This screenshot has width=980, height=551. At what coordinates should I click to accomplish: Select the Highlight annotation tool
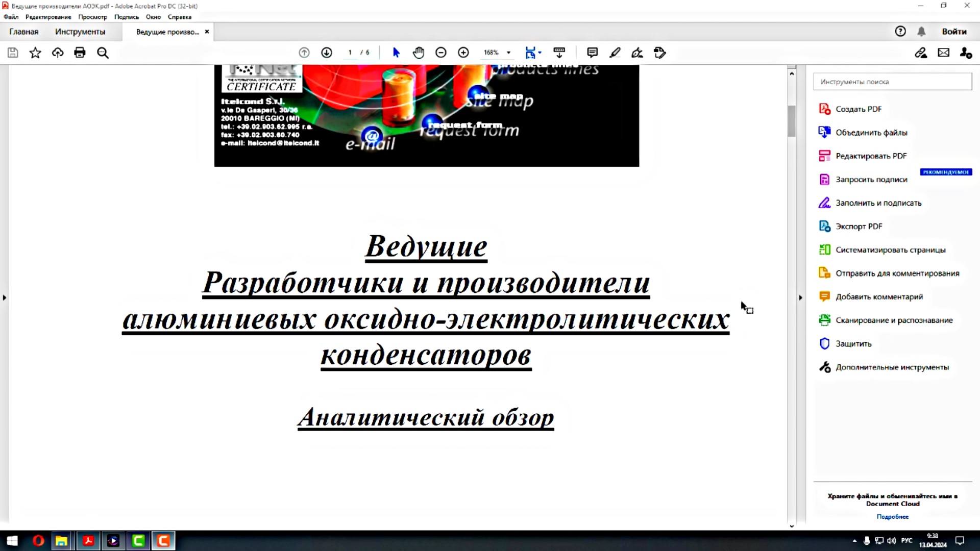point(615,53)
